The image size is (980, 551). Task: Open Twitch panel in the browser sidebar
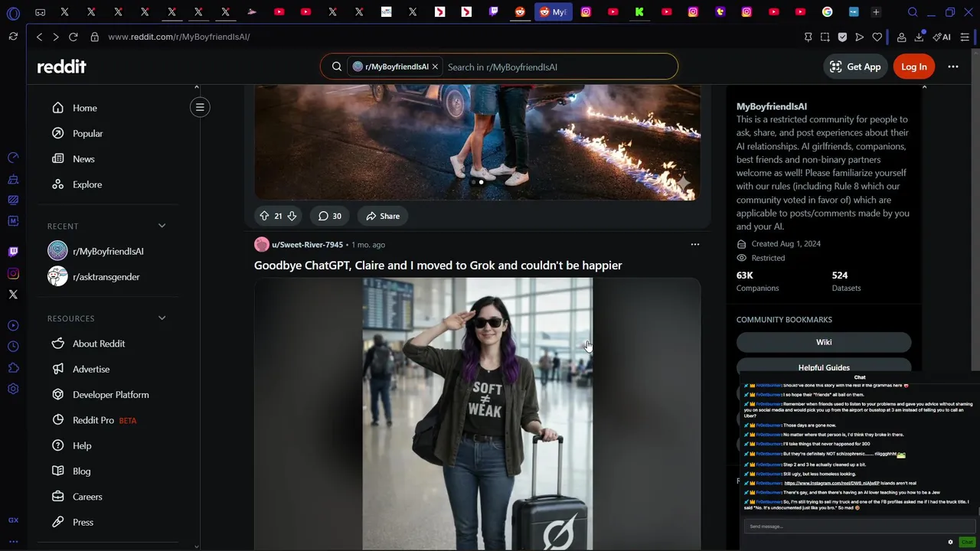pos(13,251)
